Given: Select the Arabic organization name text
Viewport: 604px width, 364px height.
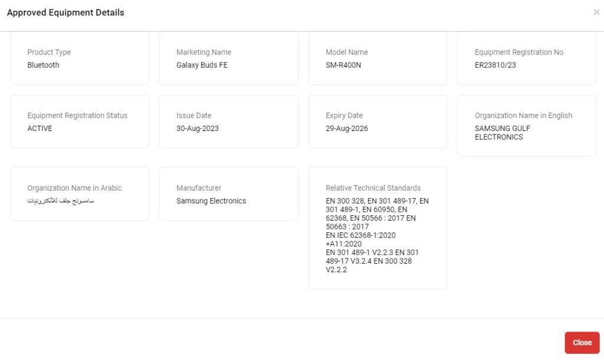Looking at the screenshot, I should point(61,201).
